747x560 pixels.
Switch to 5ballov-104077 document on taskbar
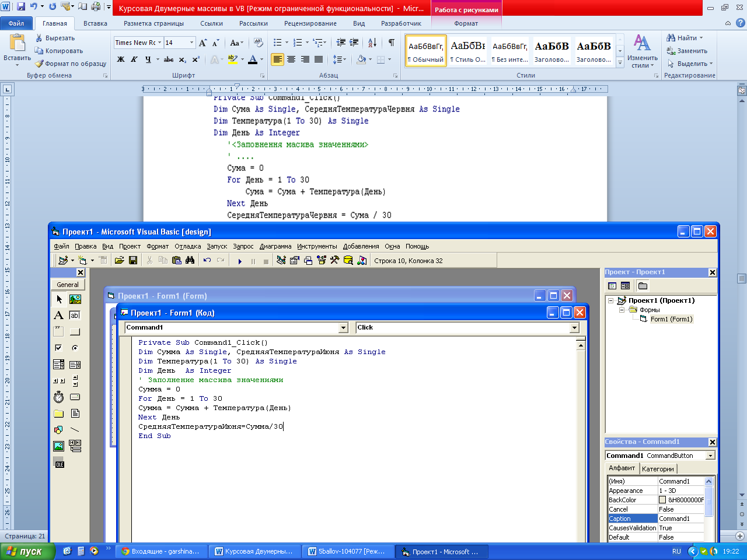348,551
